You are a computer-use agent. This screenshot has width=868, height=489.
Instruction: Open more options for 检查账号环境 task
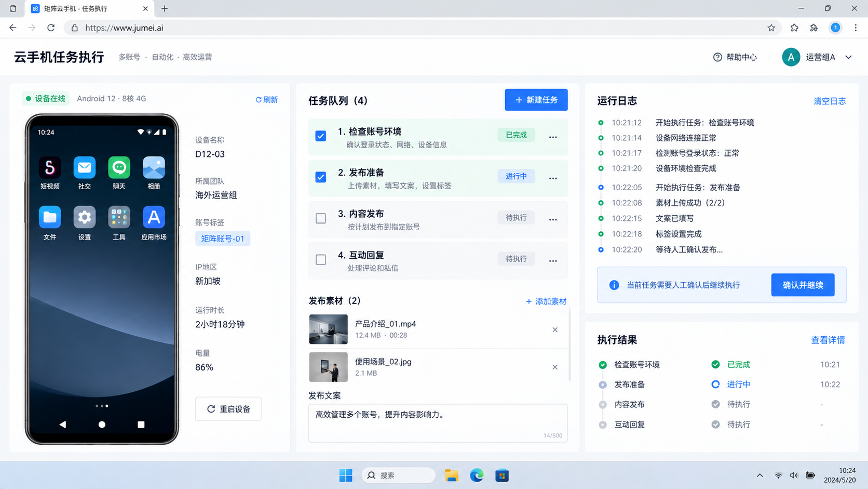tap(553, 137)
